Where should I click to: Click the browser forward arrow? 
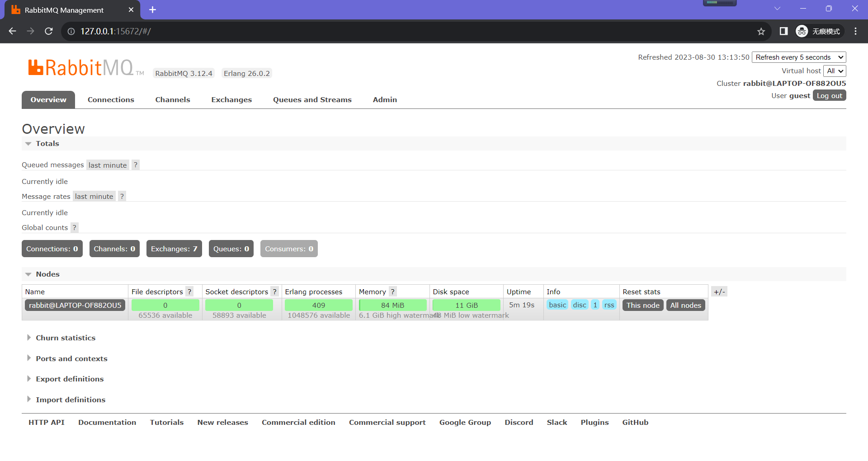(x=31, y=31)
